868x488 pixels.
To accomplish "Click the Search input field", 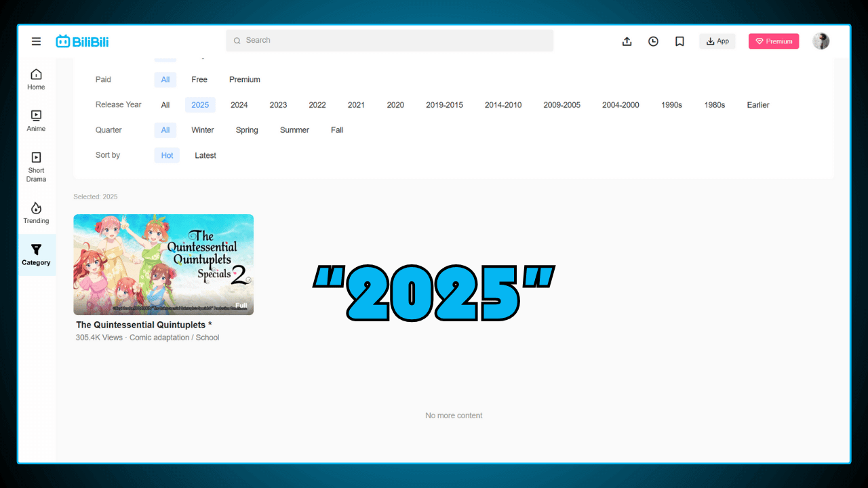I will tap(390, 41).
